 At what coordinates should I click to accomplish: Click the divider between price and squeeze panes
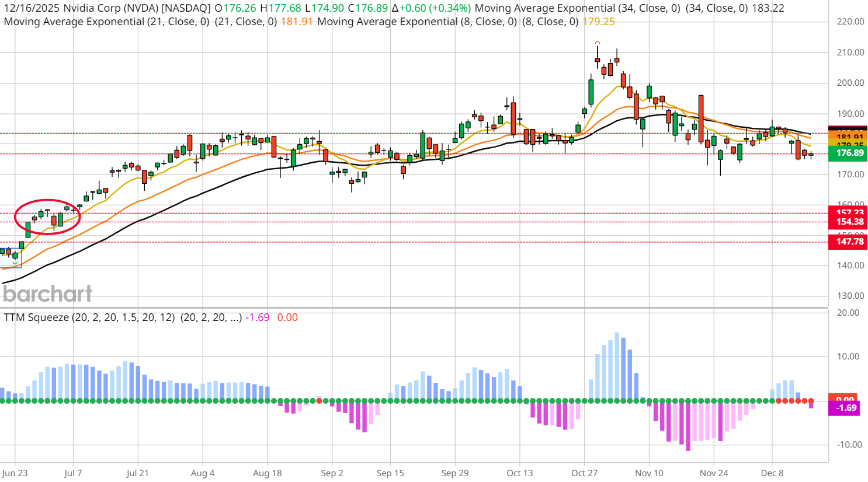pos(414,308)
